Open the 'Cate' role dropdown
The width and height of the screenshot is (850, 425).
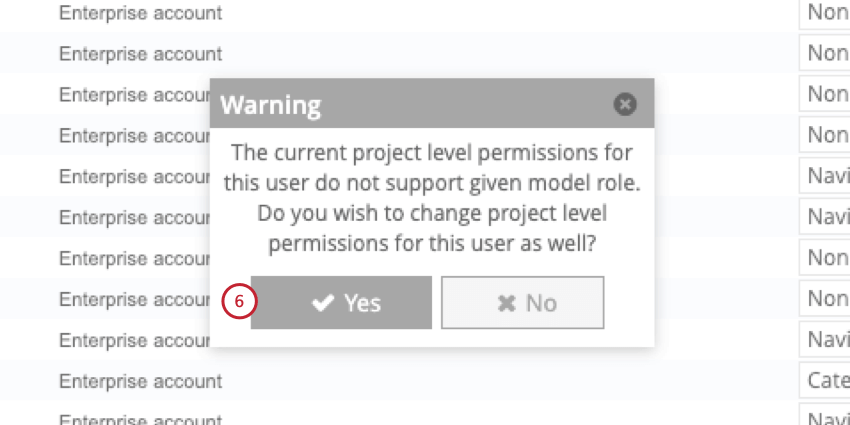[826, 381]
